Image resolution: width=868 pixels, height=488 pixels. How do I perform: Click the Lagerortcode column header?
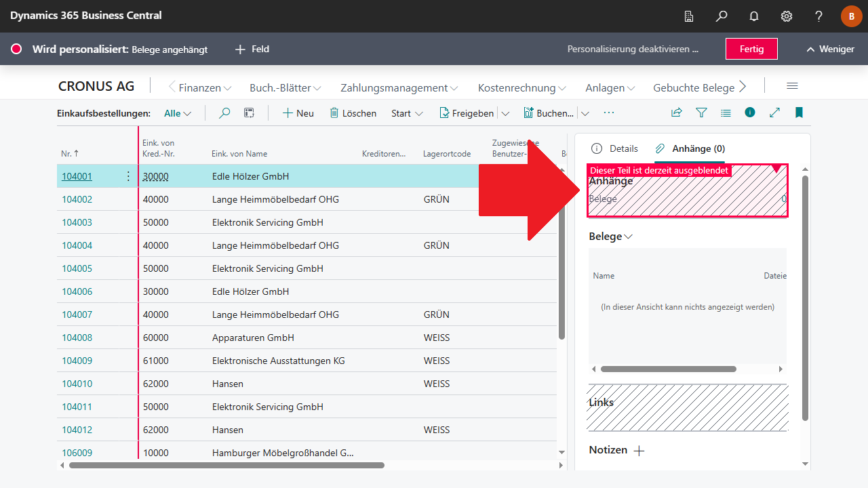pyautogui.click(x=447, y=154)
